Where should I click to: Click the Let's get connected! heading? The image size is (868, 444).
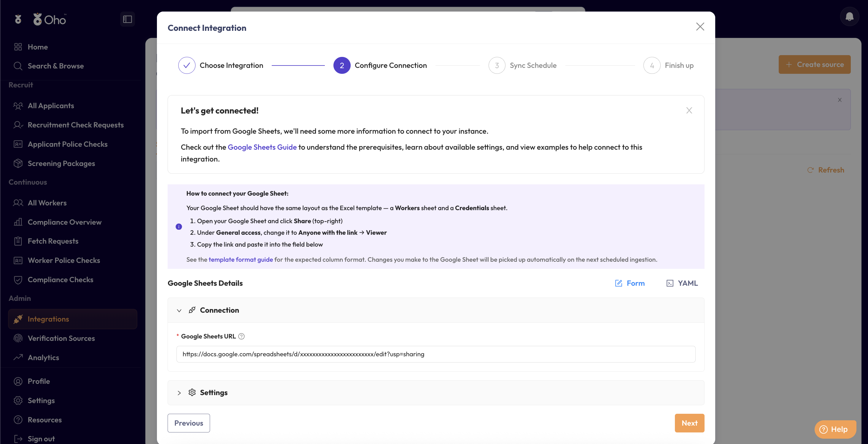(220, 111)
